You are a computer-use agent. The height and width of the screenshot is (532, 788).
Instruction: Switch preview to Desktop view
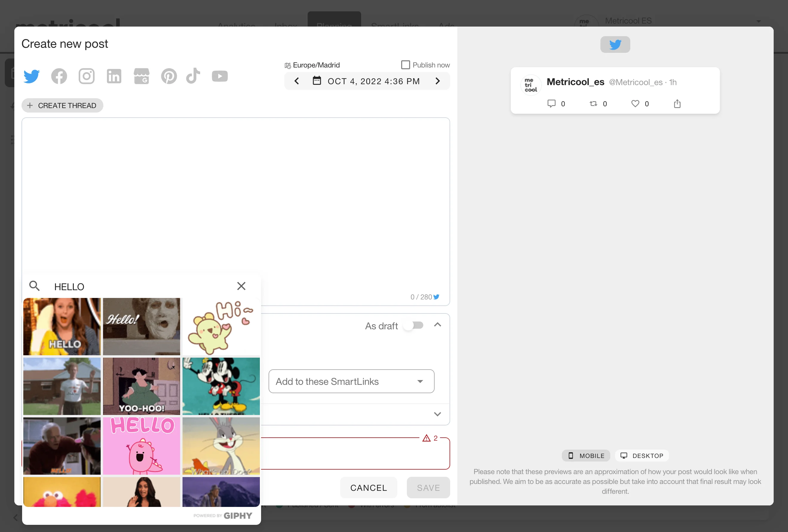pyautogui.click(x=642, y=456)
